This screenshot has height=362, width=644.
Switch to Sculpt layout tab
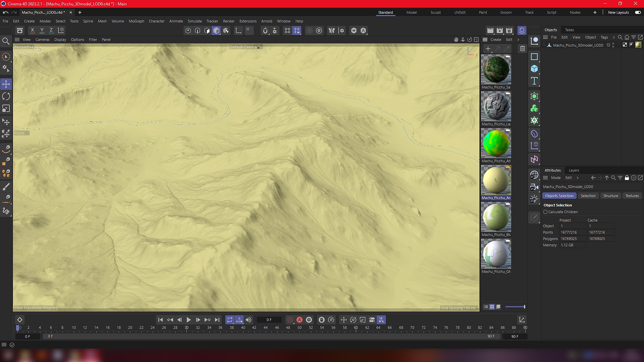coord(435,12)
